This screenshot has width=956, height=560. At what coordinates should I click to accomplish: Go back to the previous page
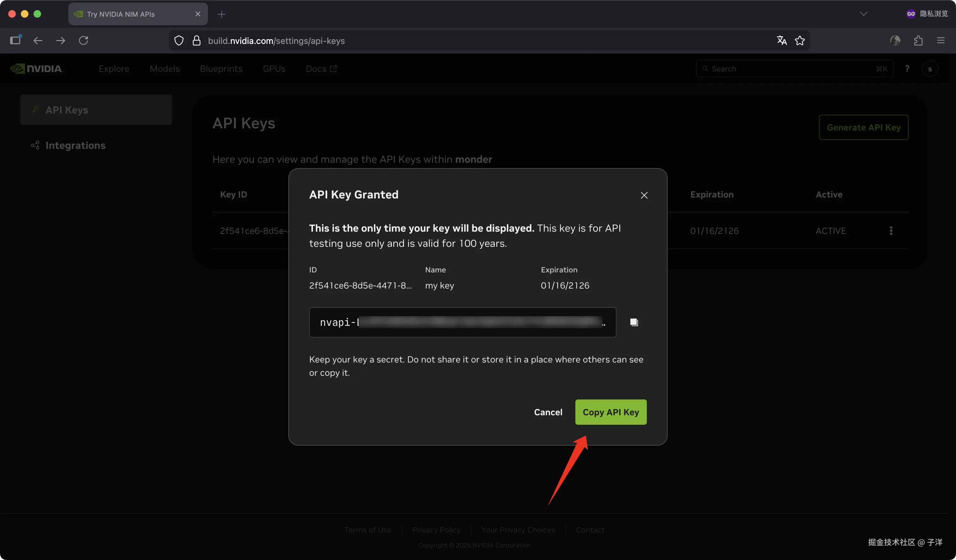(x=38, y=40)
